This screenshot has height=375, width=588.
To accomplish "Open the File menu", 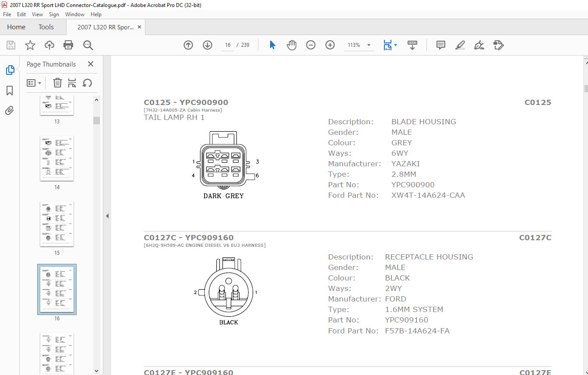I will 7,14.
